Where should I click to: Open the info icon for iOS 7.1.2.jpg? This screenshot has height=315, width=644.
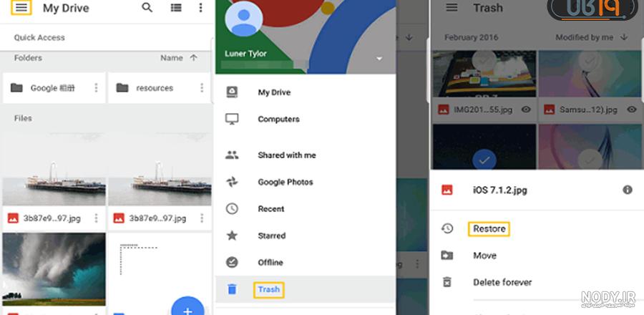627,190
